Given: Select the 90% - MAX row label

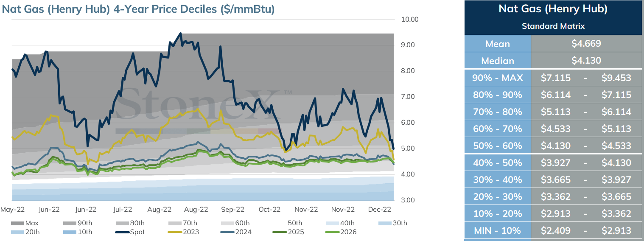Looking at the screenshot, I should [498, 78].
